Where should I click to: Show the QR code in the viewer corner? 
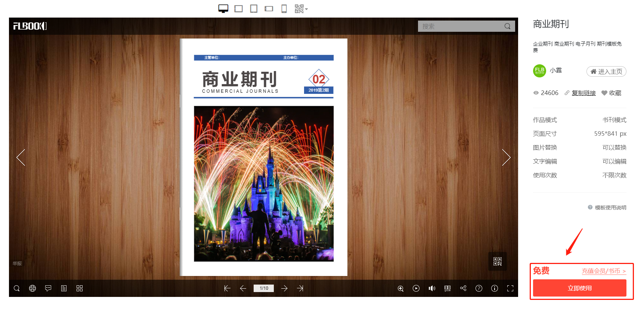pyautogui.click(x=498, y=261)
